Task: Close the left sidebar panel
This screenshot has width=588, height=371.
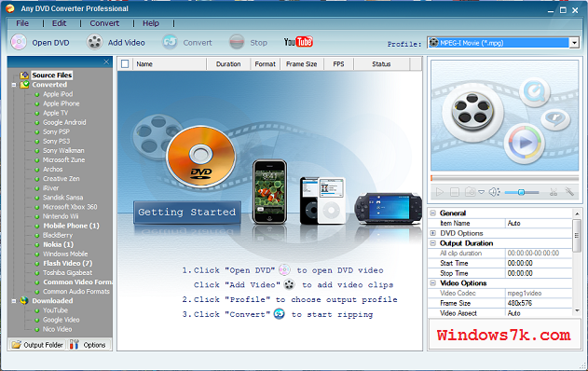Action: pos(106,62)
